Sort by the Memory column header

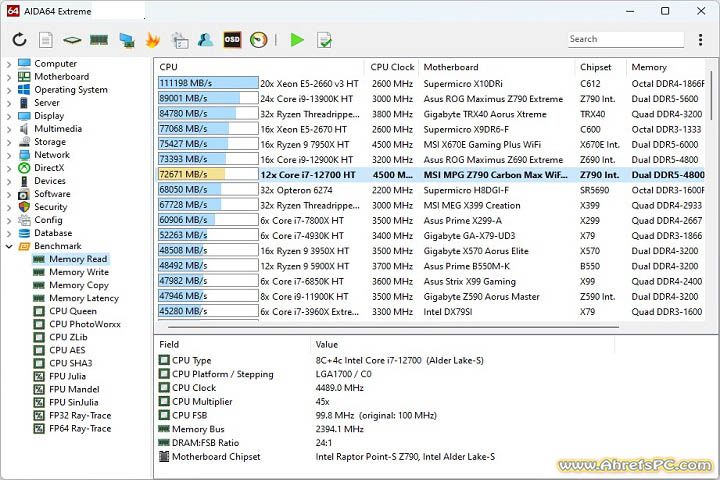tap(666, 67)
